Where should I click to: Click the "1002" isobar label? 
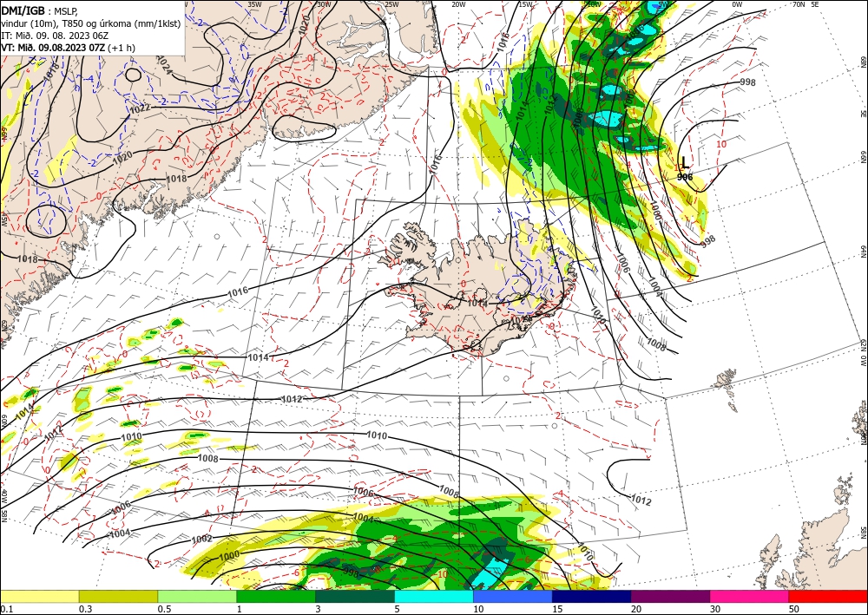[x=201, y=540]
